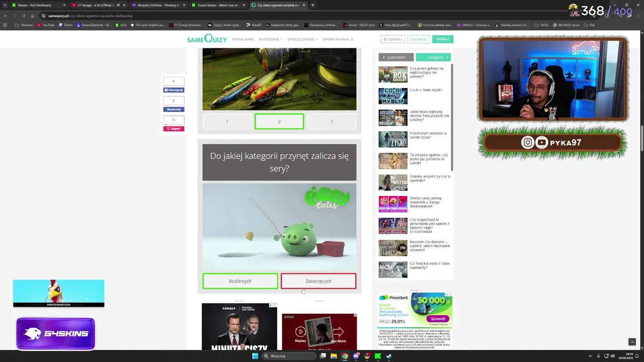Switch to Tuszol Stream tab
This screenshot has height=362, width=644.
[218, 5]
